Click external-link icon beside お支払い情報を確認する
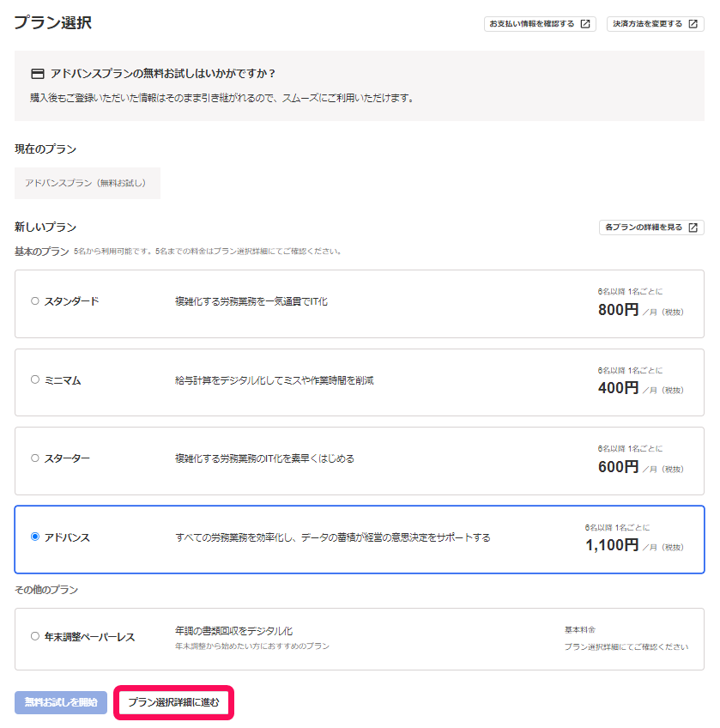 585,24
